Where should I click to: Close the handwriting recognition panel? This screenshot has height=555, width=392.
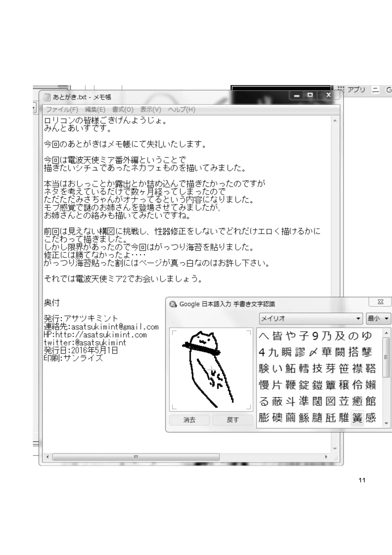point(380,302)
